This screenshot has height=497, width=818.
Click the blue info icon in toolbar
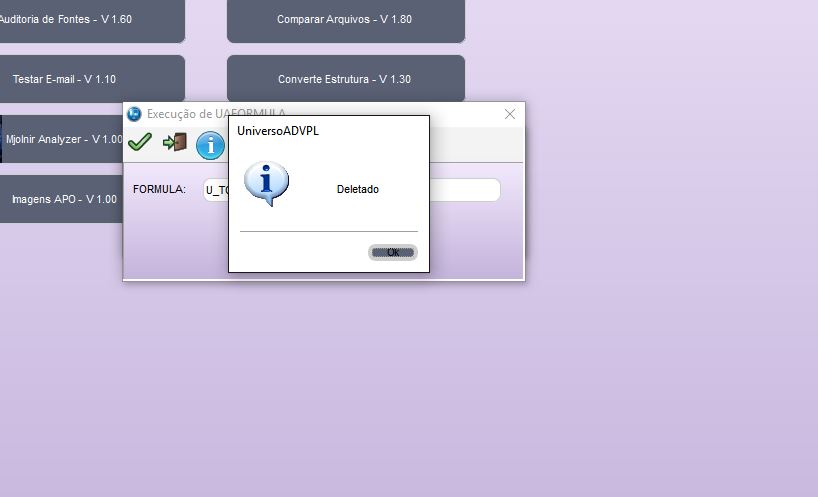[210, 145]
